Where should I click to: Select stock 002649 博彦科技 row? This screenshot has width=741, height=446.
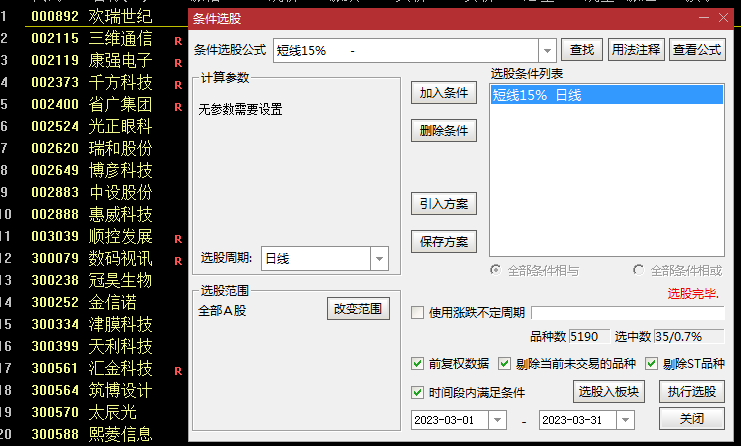(x=92, y=170)
